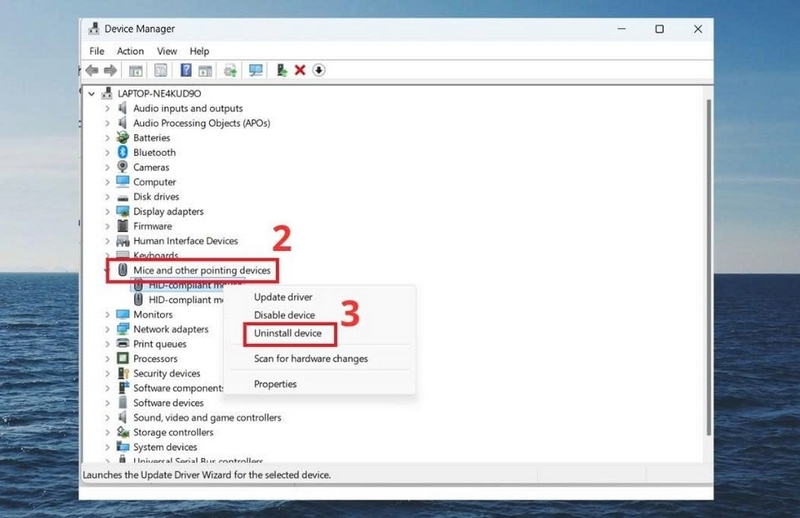Expand the Bluetooth chevron
This screenshot has width=800, height=518.
click(x=107, y=153)
